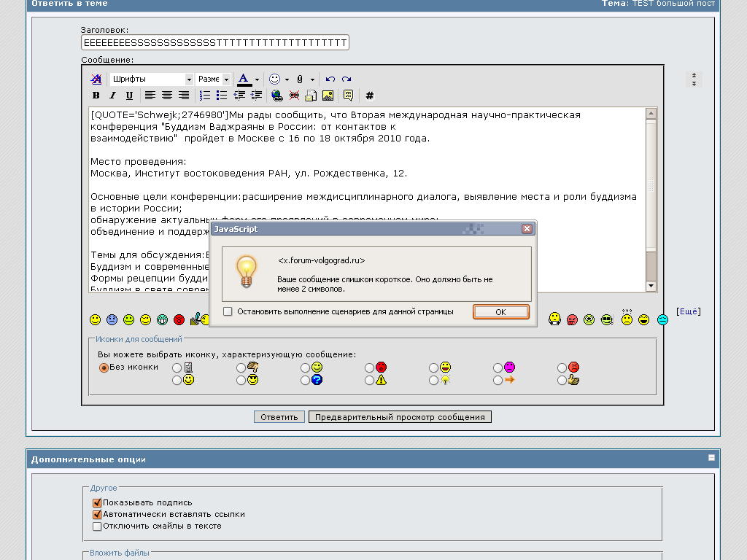Click the 'Заголовок' title input field
This screenshot has height=560, width=747.
[214, 42]
